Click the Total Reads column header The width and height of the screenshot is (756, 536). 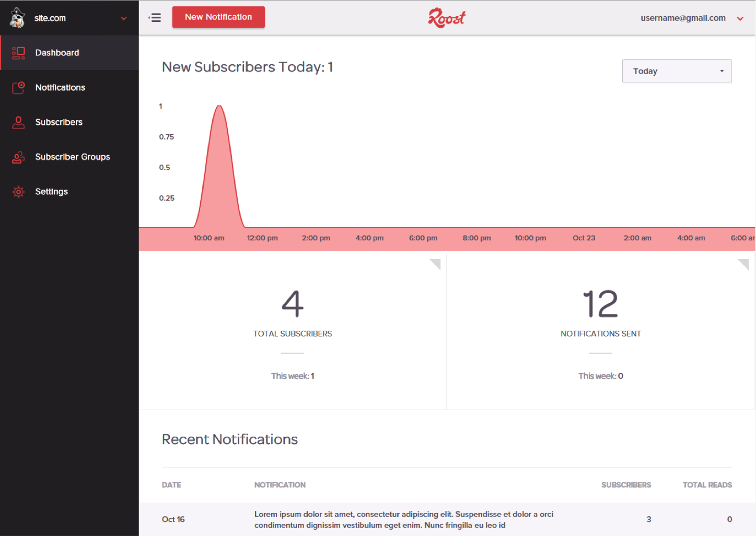[x=707, y=485]
